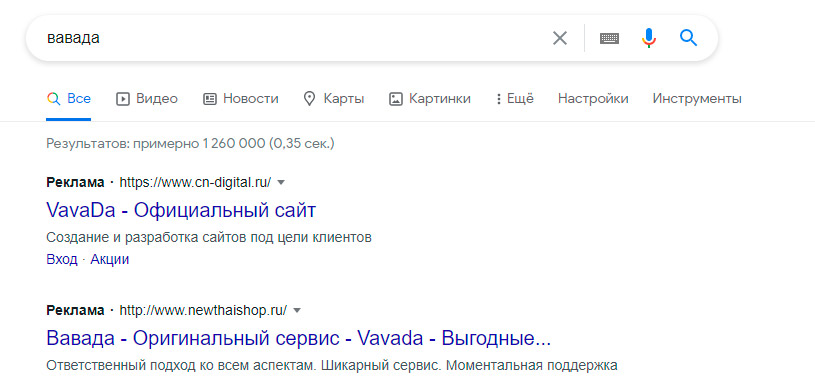Image resolution: width=815 pixels, height=392 pixels.
Task: Open the on-screen keyboard icon
Action: (x=609, y=38)
